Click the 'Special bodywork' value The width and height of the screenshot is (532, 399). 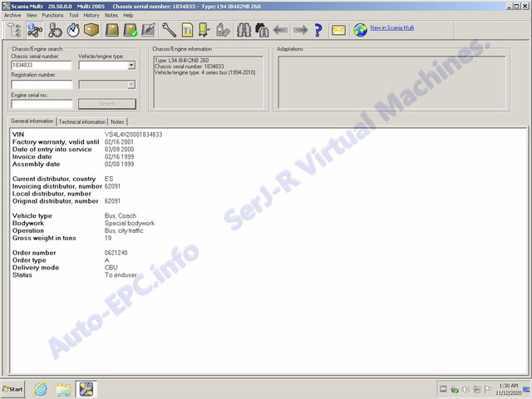point(130,224)
